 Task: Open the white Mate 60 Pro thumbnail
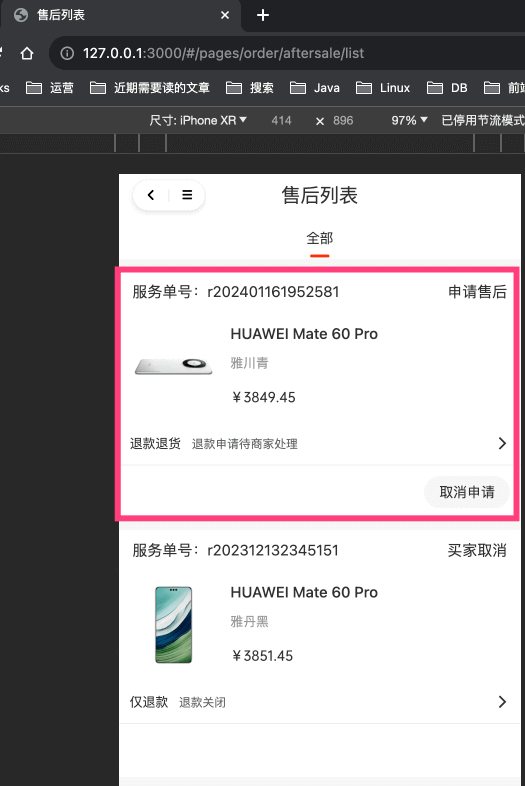click(173, 366)
